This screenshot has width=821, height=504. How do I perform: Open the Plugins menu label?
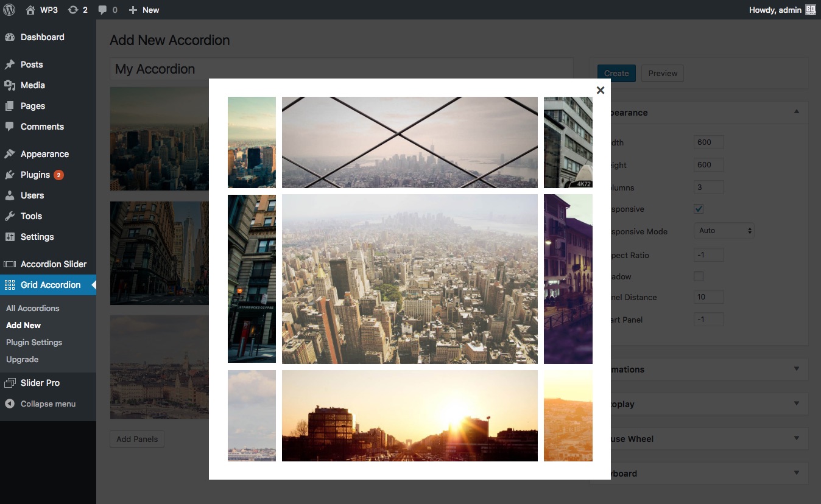click(35, 175)
